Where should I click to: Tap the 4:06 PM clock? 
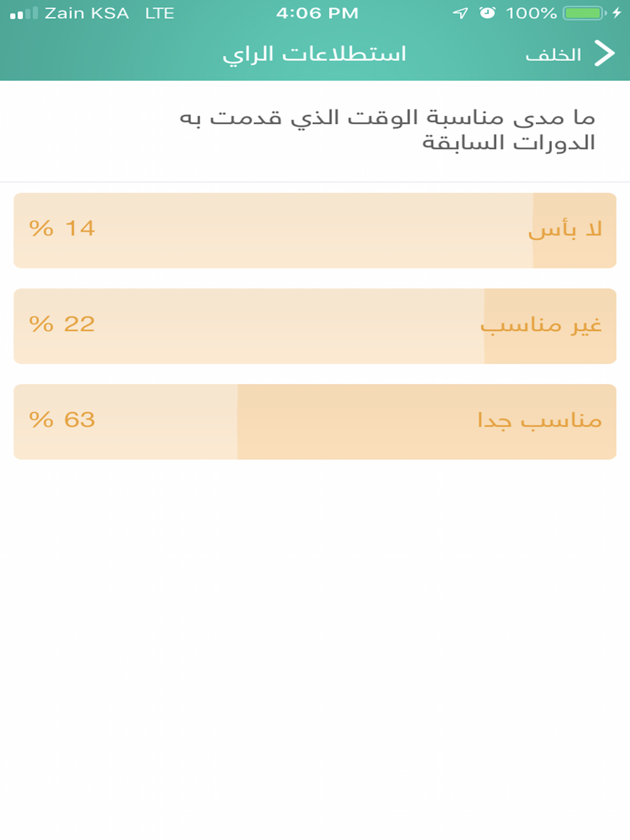click(x=317, y=13)
